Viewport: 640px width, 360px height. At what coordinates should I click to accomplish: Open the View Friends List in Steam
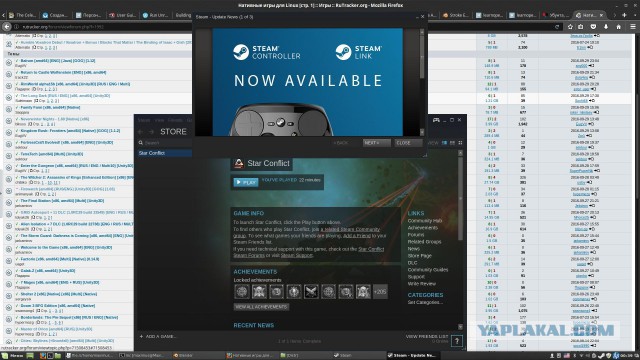pos(427,337)
